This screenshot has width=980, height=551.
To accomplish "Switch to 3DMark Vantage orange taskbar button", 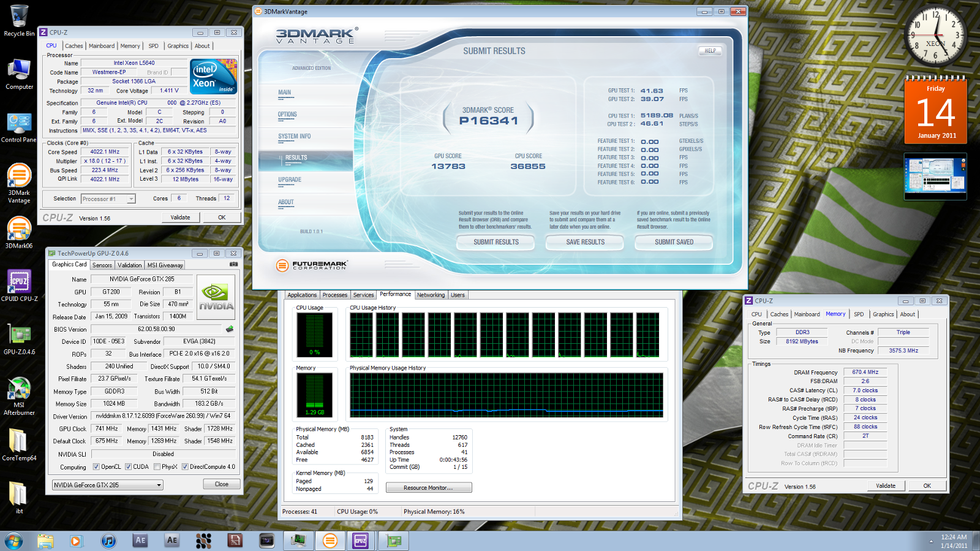I will point(330,541).
